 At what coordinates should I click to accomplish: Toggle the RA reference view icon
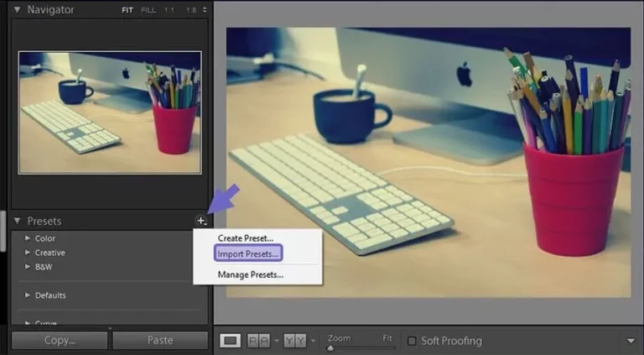coord(258,341)
